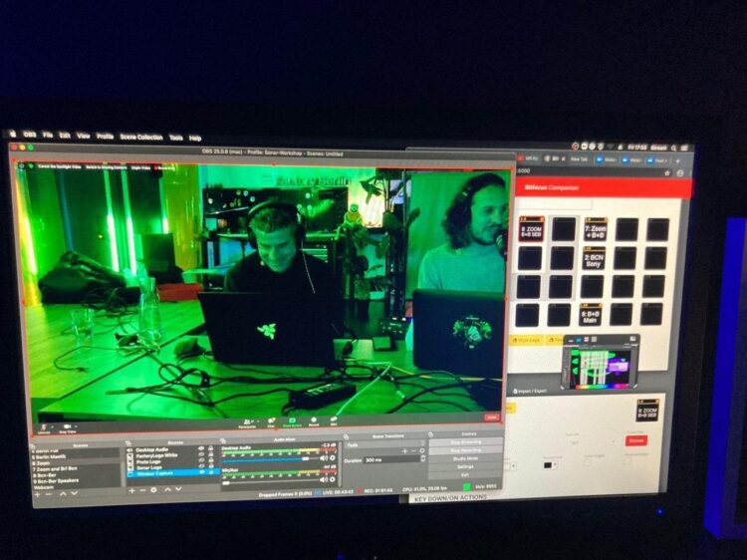Adjust Mic/Aux volume slider
The image size is (747, 560).
269,482
